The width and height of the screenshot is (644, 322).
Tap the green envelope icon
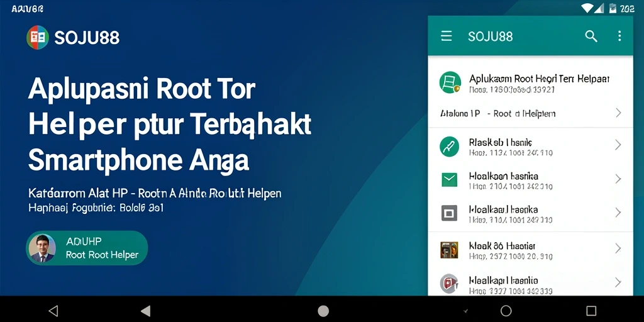(x=449, y=179)
